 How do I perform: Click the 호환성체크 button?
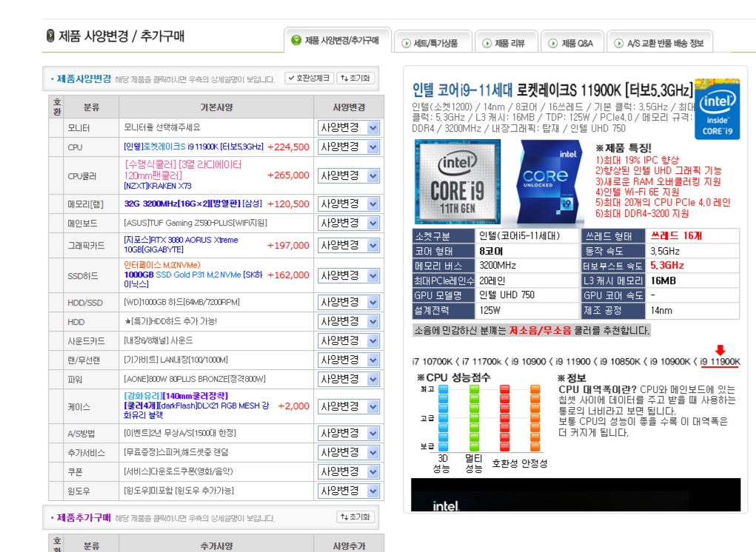click(309, 78)
